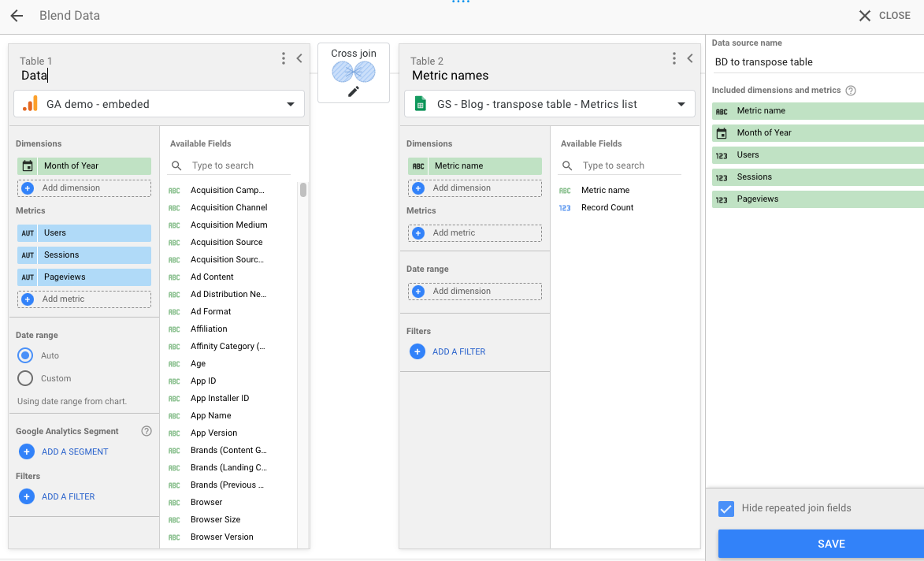This screenshot has height=561, width=924.
Task: Click AUT aggregation badge on Sessions metric
Action: coord(27,255)
